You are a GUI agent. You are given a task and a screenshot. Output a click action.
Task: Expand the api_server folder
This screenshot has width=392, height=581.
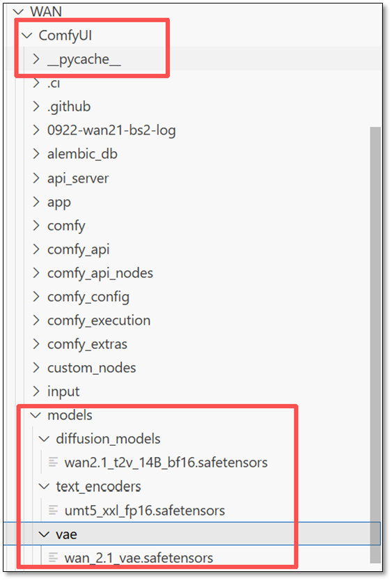(36, 178)
